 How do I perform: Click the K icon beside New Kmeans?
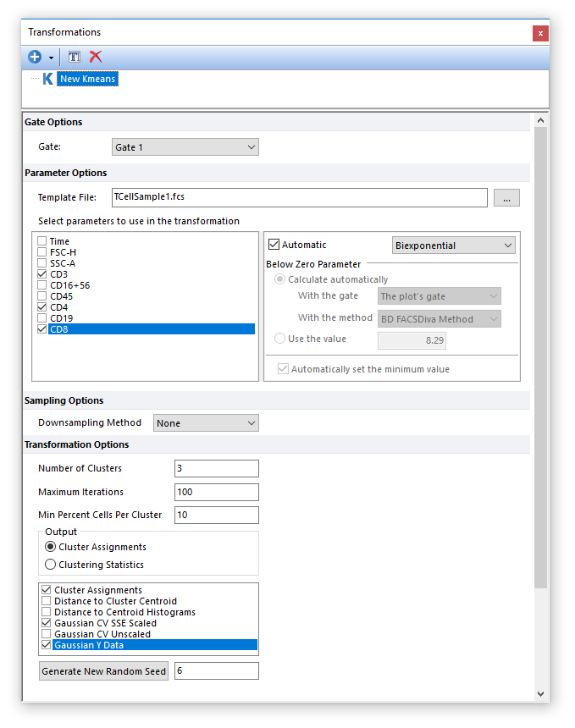(x=47, y=79)
